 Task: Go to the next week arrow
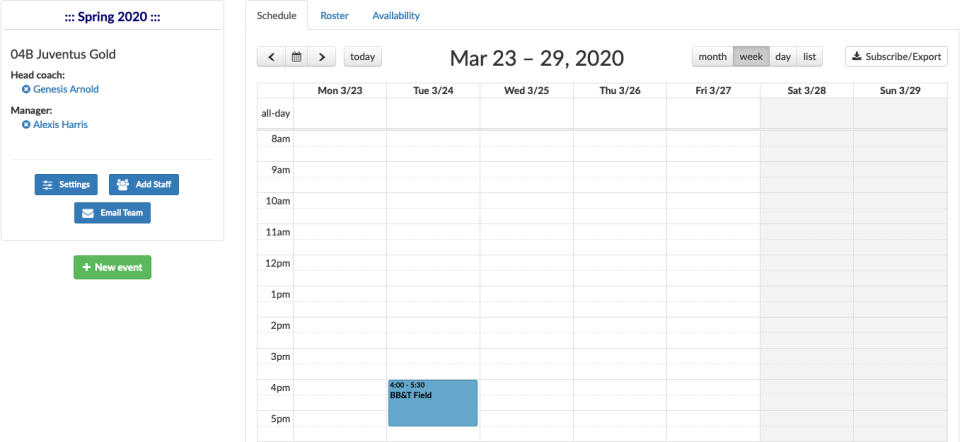pyautogui.click(x=321, y=57)
